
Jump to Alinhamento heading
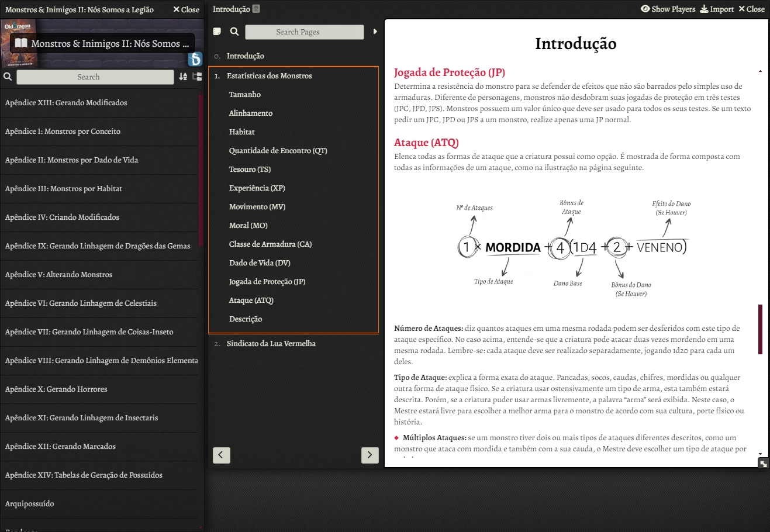tap(251, 113)
